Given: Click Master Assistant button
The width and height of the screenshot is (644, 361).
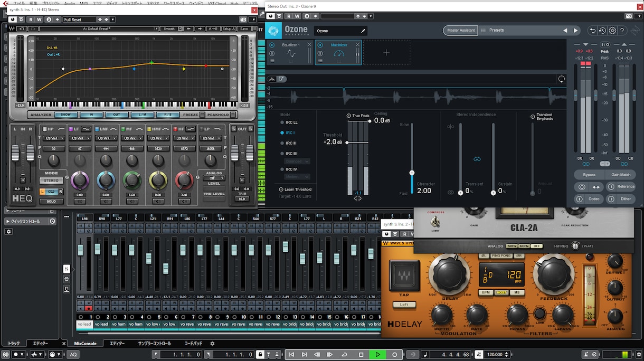Looking at the screenshot, I should 460,30.
